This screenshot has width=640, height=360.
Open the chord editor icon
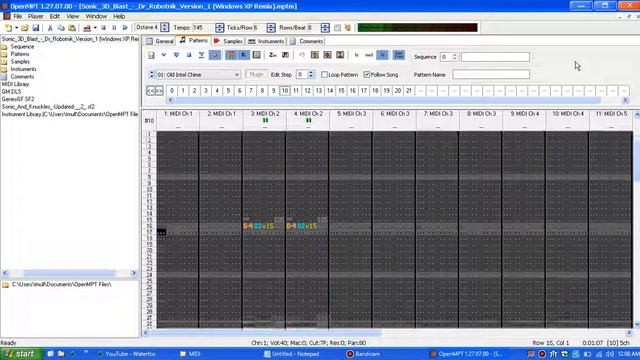click(285, 55)
